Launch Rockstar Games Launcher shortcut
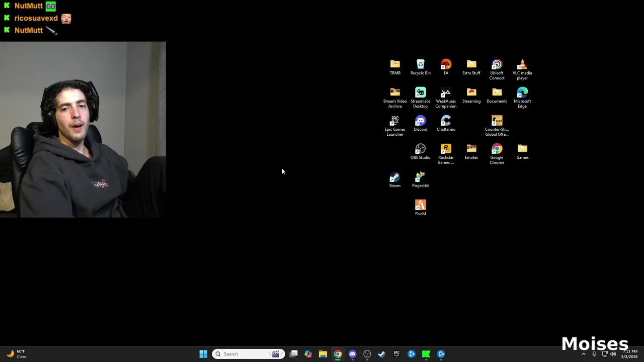The height and width of the screenshot is (362, 644). (446, 154)
